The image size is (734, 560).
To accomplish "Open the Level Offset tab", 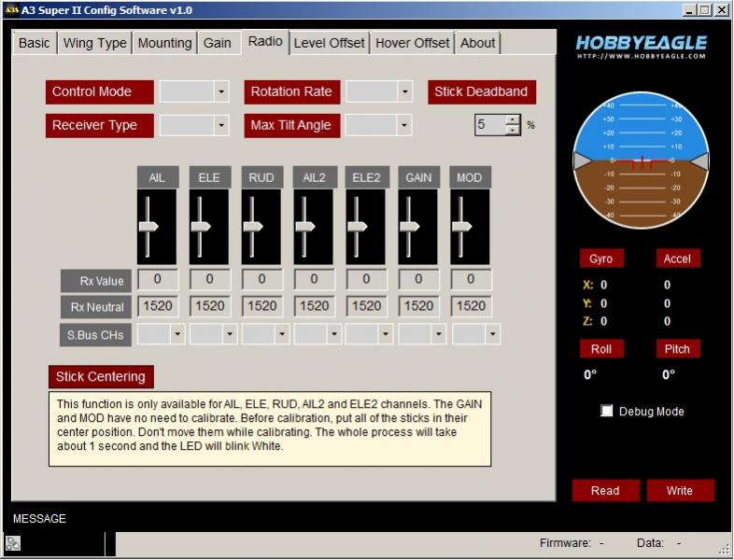I will (329, 43).
